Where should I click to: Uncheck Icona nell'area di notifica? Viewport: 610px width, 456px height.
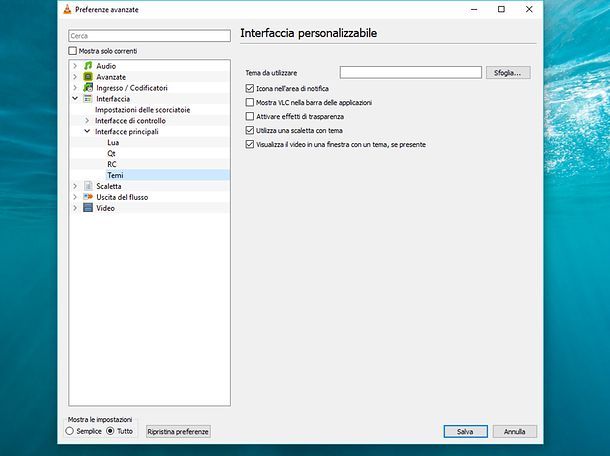pos(250,88)
